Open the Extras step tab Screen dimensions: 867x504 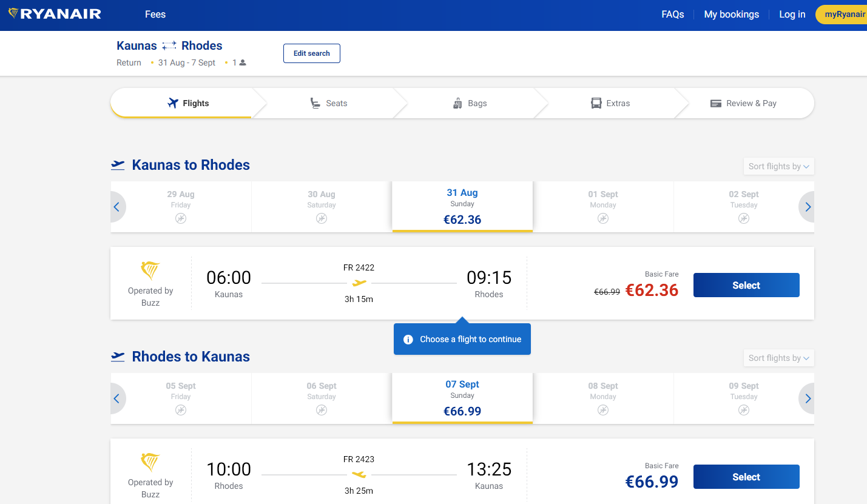[610, 103]
